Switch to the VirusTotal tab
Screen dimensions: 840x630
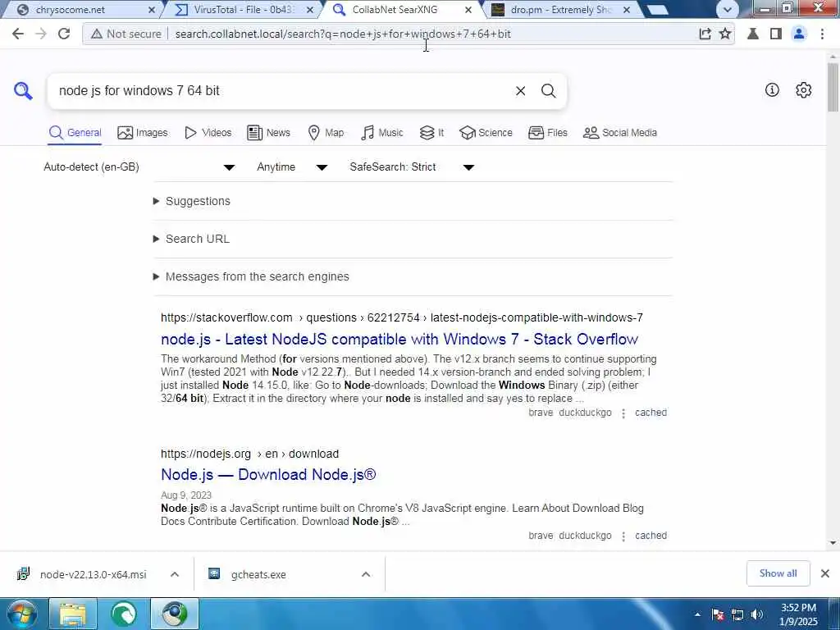[244, 10]
